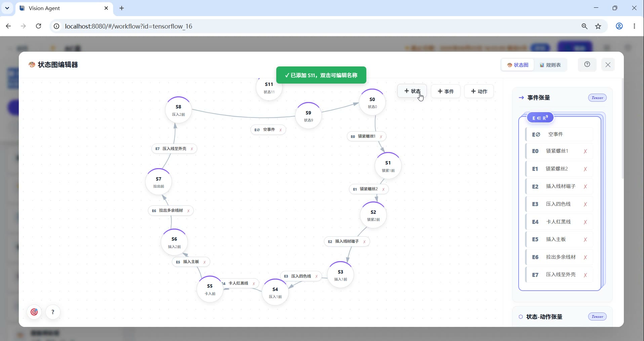644x341 pixels.
Task: Delete E2 插入线材端子 in the 事件张量 list
Action: [x=586, y=187]
